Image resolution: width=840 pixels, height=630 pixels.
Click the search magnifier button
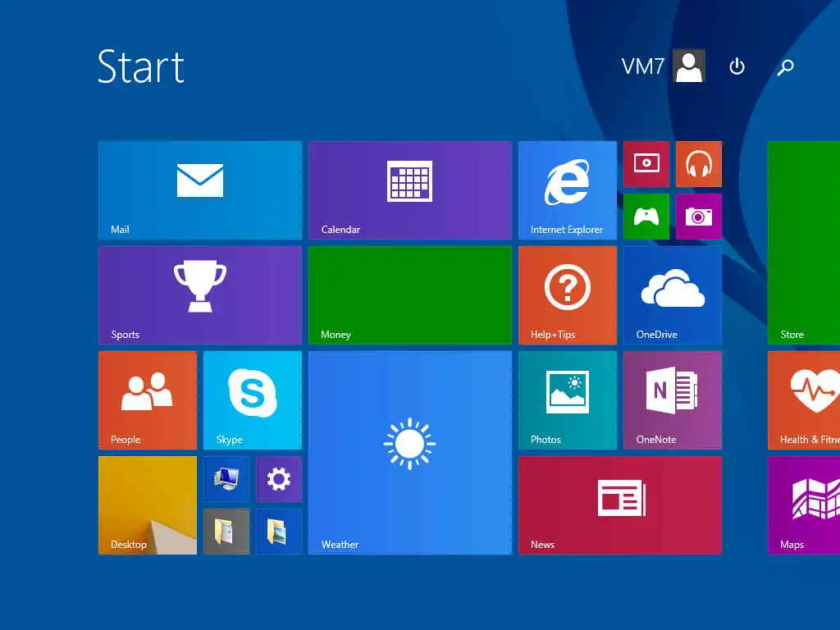click(x=785, y=67)
